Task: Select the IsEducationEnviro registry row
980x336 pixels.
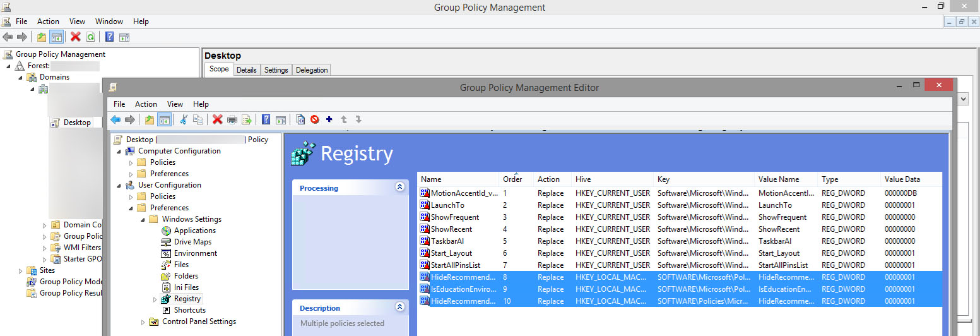Action: tap(679, 289)
